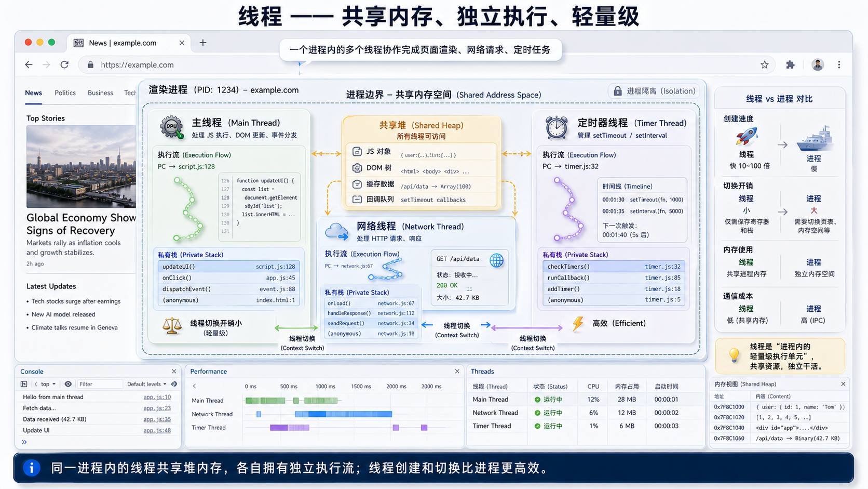Reload the example.com page
Screen dimensions: 868x489
click(64, 65)
